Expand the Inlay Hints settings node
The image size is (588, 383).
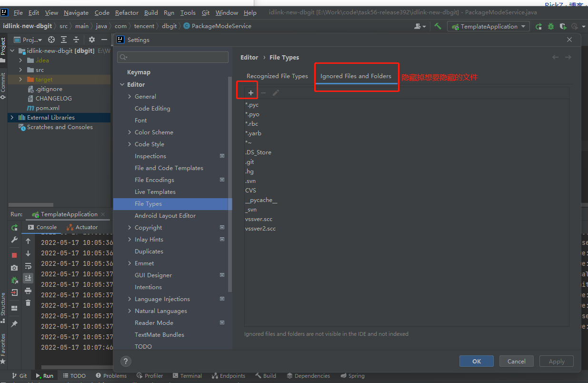point(130,240)
